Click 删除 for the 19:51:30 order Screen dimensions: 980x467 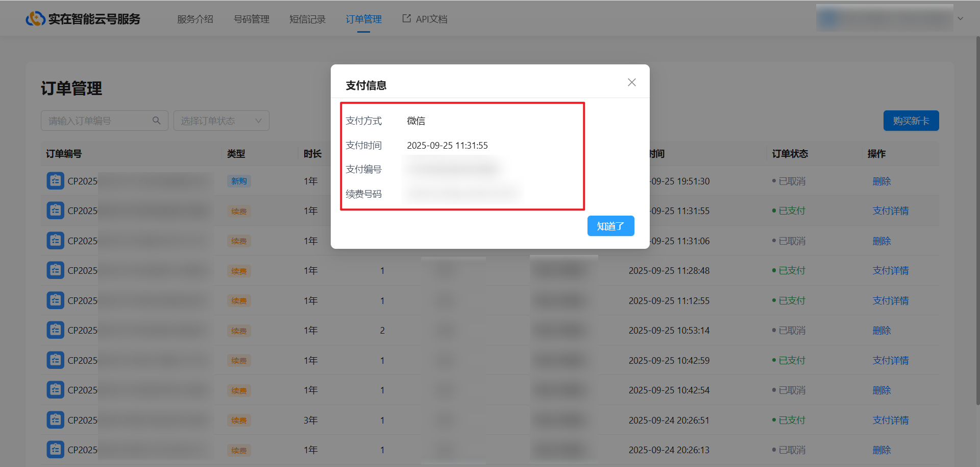coord(881,181)
